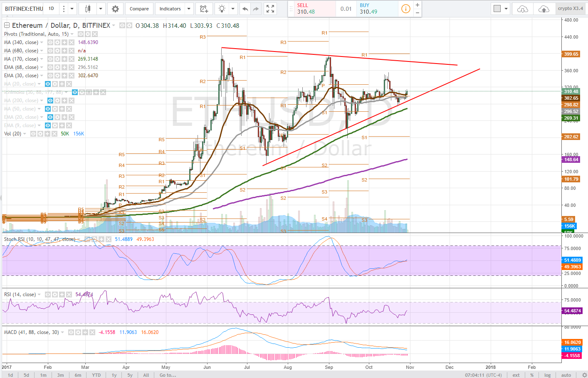Select the 3m time range
The width and height of the screenshot is (588, 378).
[x=60, y=375]
